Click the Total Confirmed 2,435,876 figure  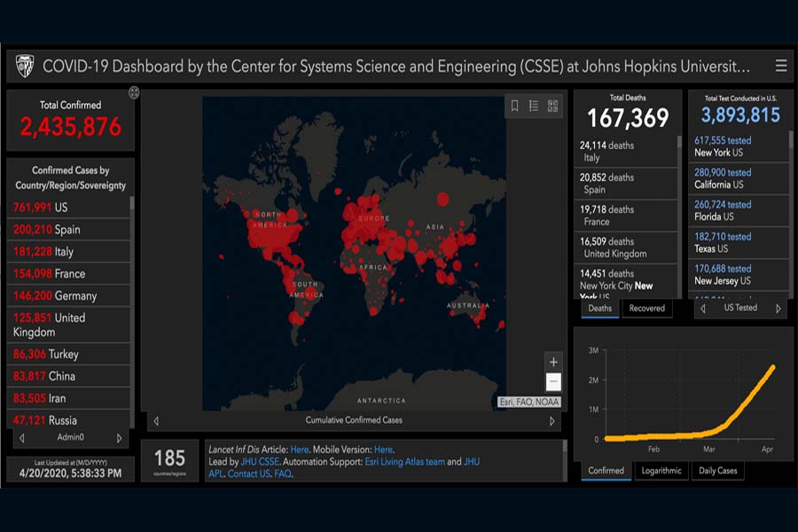[71, 126]
